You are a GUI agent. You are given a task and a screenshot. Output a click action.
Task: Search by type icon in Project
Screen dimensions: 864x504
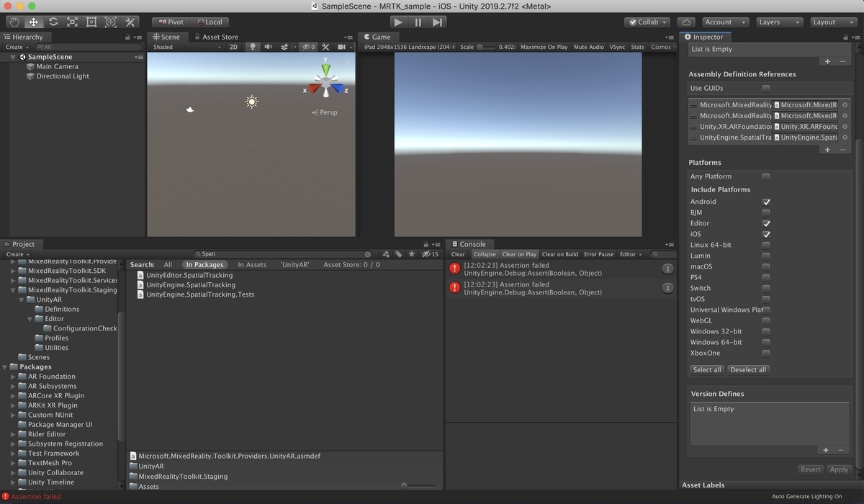(x=386, y=254)
